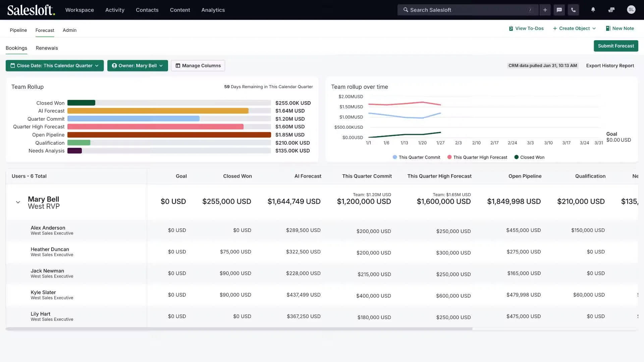Click the person icon in Owner filter
The width and height of the screenshot is (644, 362).
tap(114, 66)
